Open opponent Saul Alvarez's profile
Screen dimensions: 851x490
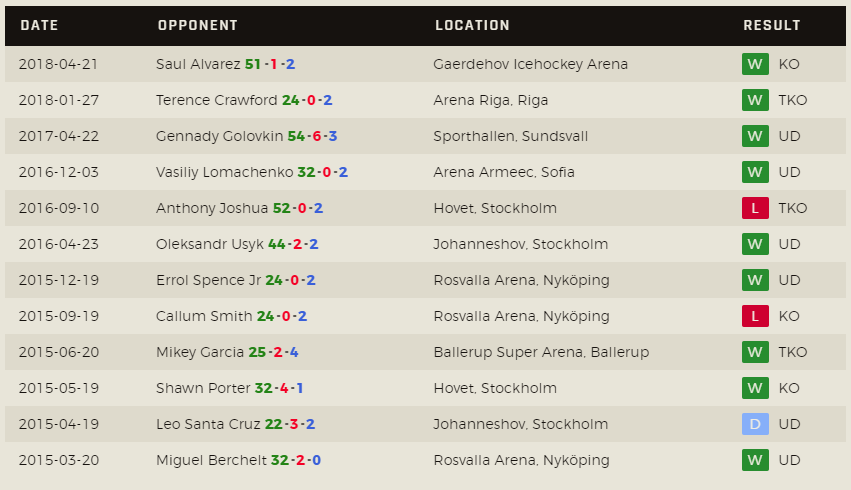[198, 64]
